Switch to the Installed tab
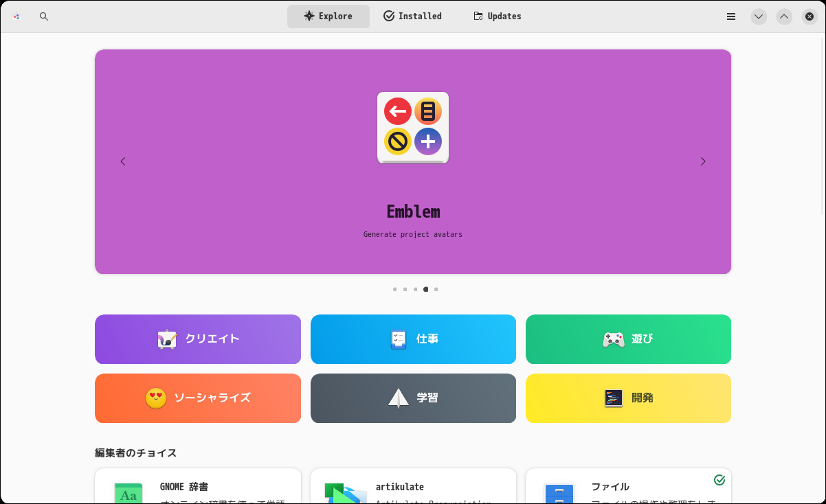Screen dimensions: 826x504 (x=412, y=16)
